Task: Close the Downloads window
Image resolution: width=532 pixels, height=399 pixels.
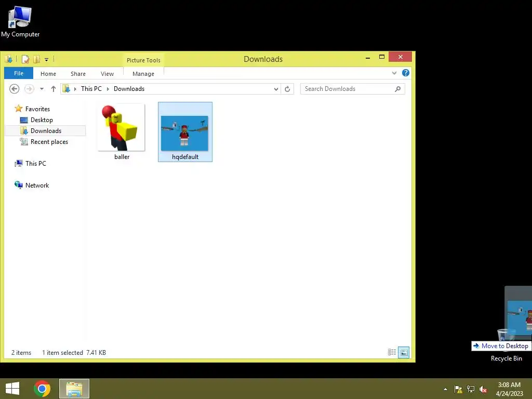Action: (401, 57)
